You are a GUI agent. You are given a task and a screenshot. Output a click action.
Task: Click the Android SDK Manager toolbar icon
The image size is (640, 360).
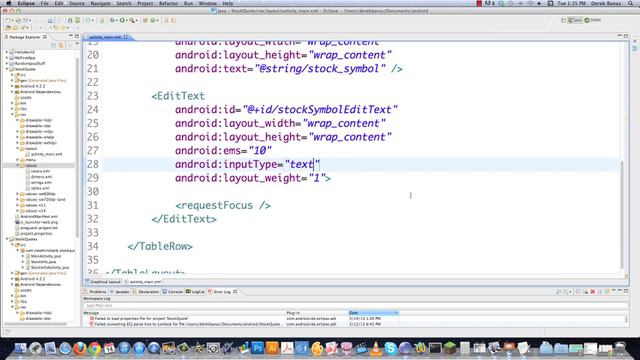point(70,20)
